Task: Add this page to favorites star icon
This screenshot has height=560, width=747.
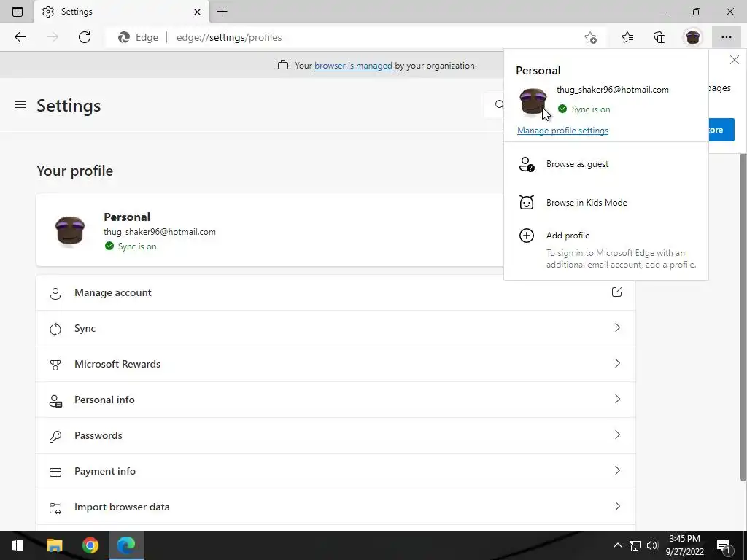Action: click(x=590, y=37)
